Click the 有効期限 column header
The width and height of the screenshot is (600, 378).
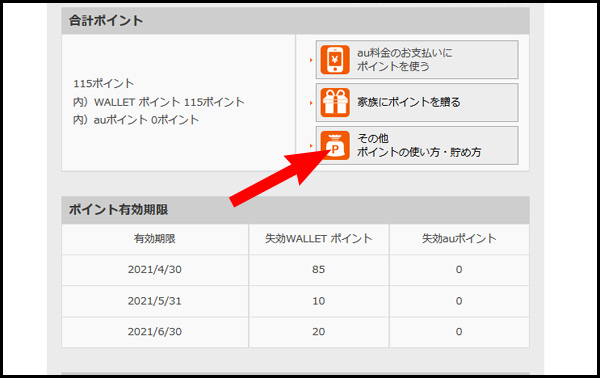pos(155,239)
